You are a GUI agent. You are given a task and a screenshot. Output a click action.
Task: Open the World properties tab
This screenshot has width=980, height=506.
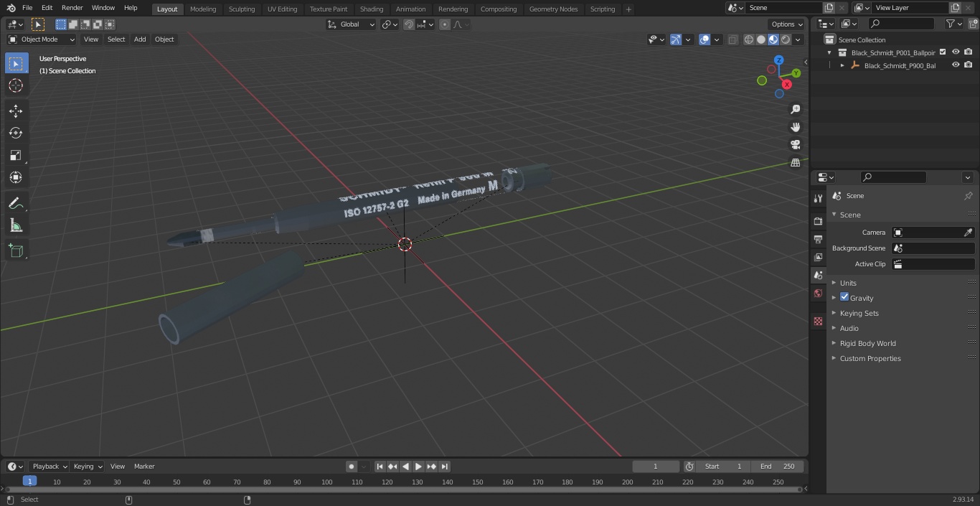click(818, 293)
